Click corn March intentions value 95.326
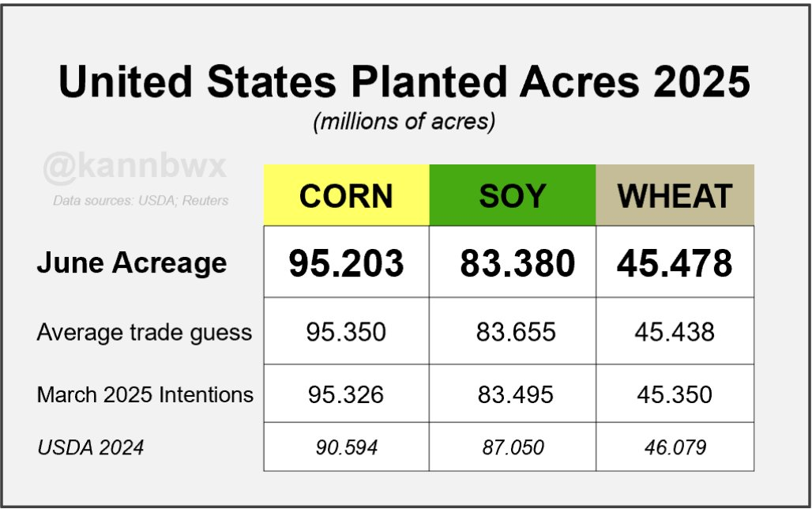 point(346,395)
